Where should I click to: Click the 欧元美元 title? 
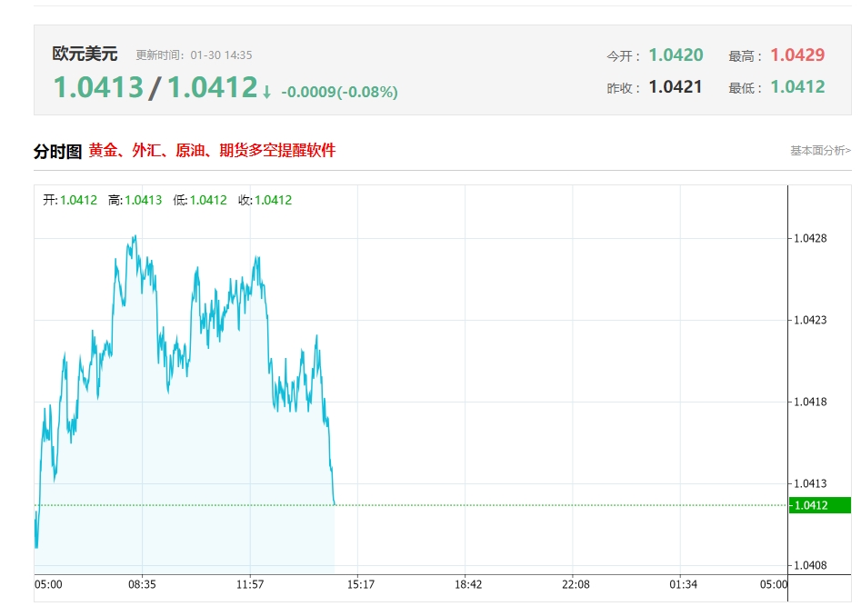click(x=85, y=54)
